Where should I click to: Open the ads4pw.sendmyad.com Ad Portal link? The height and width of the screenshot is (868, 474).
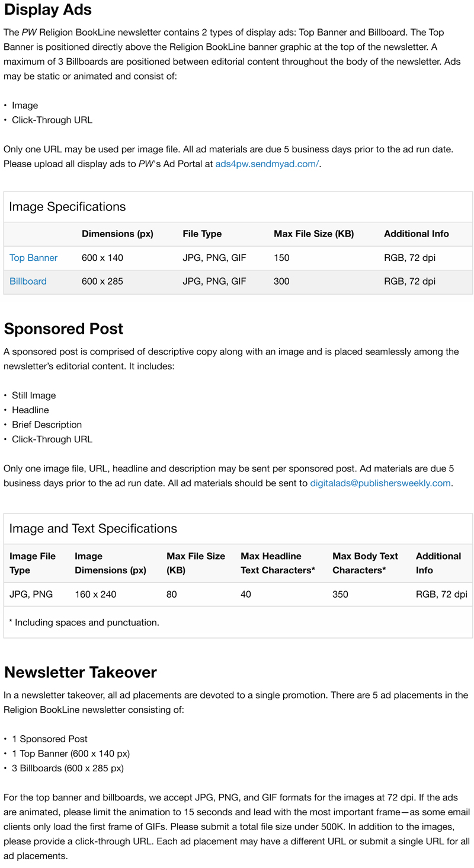267,164
